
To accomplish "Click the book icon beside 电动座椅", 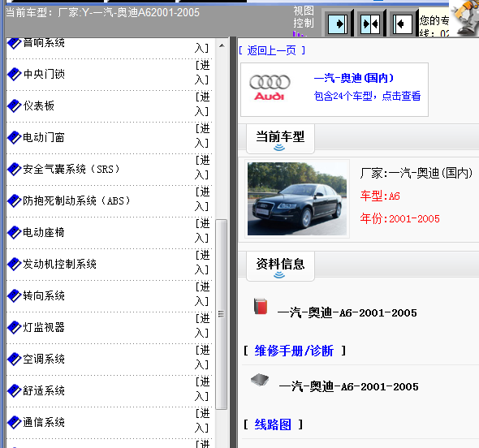I will tap(14, 233).
